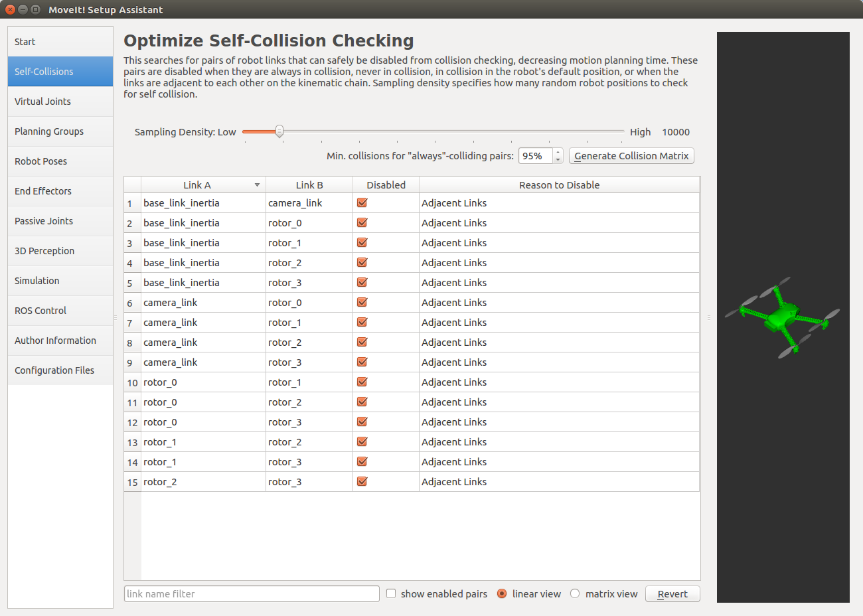
Task: Increase the min collisions percentage spinner
Action: (x=558, y=152)
